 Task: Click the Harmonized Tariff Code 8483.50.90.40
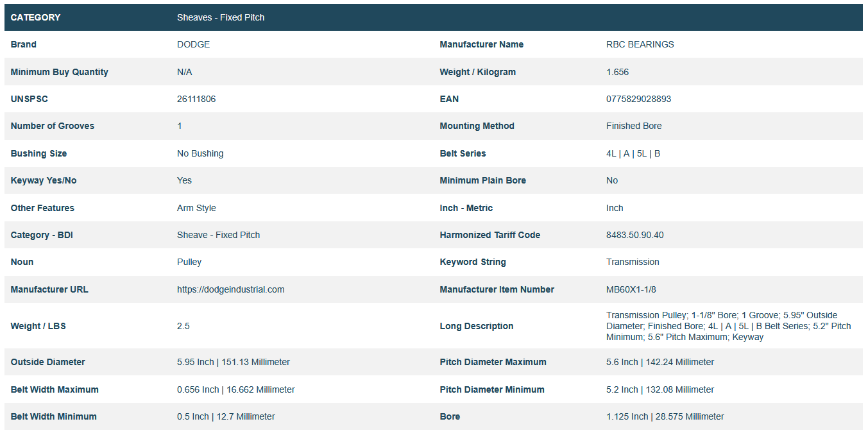(634, 235)
